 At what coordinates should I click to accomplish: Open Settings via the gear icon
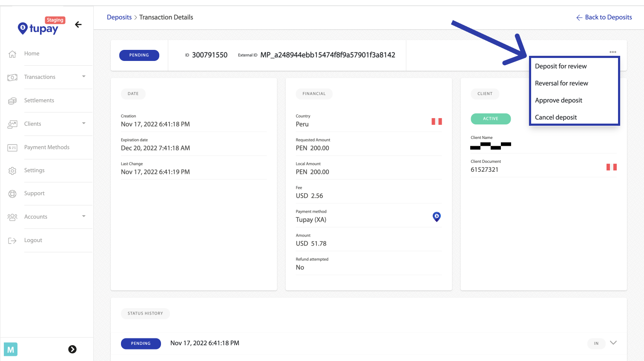(x=12, y=171)
